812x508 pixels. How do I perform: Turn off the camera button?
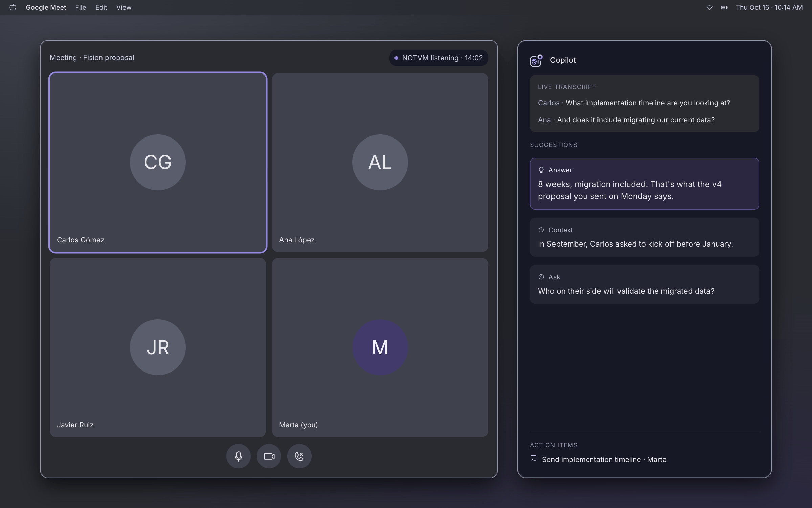pyautogui.click(x=269, y=456)
